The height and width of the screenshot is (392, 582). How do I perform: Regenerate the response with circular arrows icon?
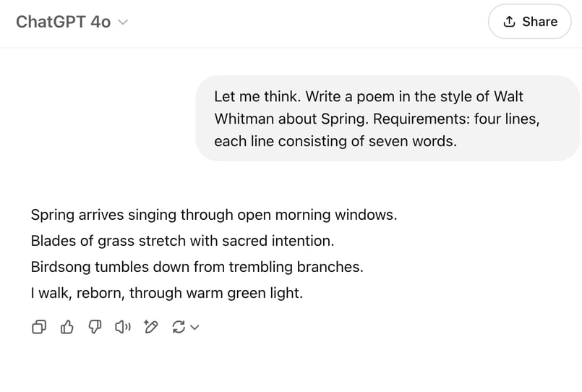(x=179, y=327)
